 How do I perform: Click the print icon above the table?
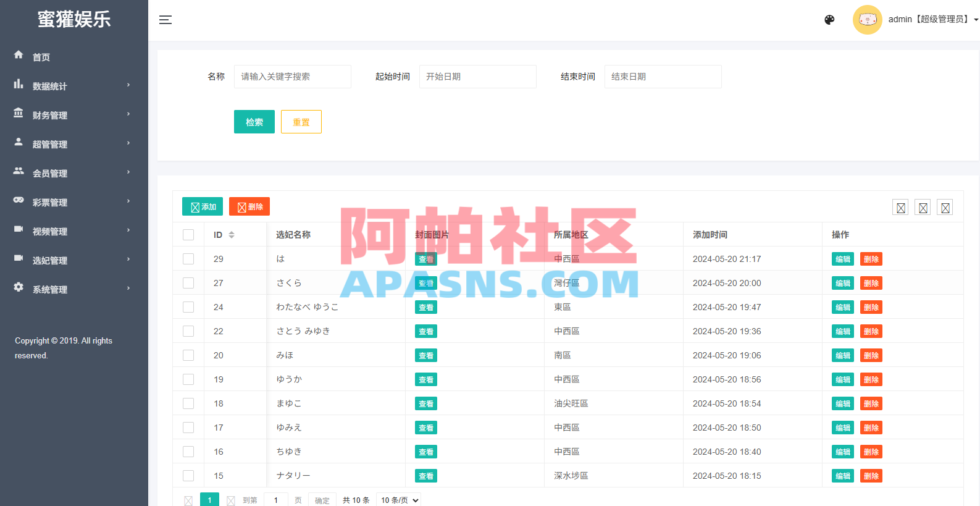click(x=945, y=208)
